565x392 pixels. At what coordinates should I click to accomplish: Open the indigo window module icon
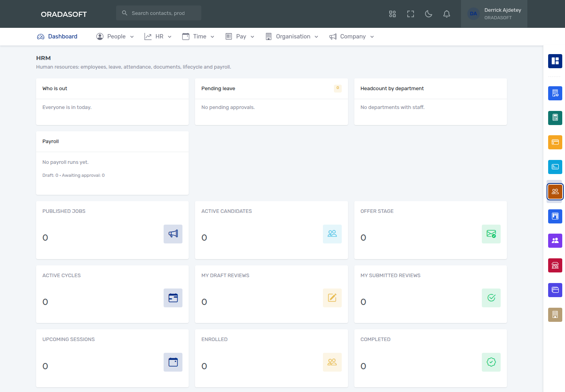click(x=555, y=290)
